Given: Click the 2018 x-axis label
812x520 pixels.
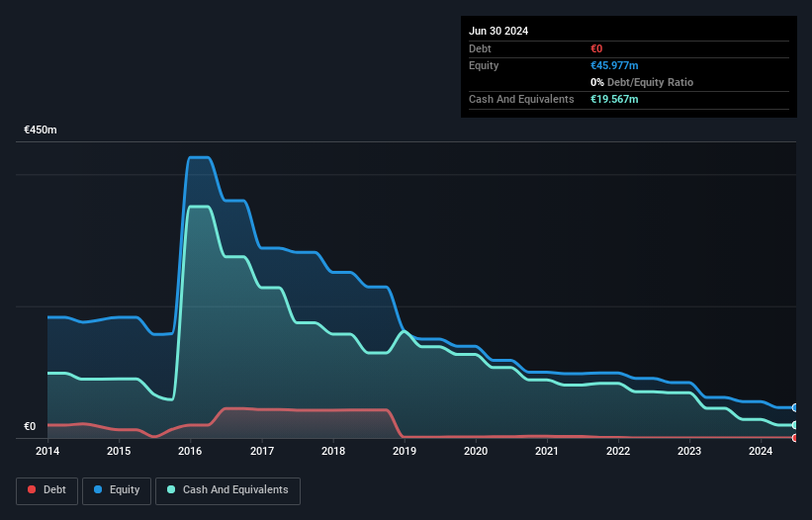Looking at the screenshot, I should [333, 451].
